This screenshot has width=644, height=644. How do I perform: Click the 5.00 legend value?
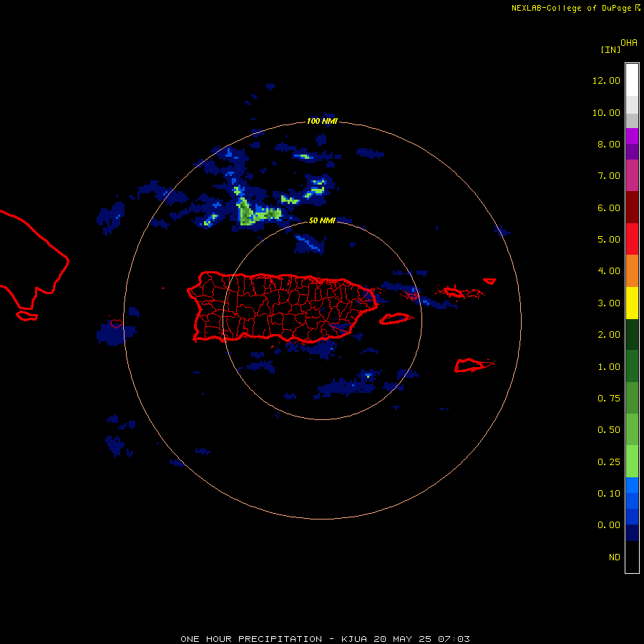[x=609, y=240]
